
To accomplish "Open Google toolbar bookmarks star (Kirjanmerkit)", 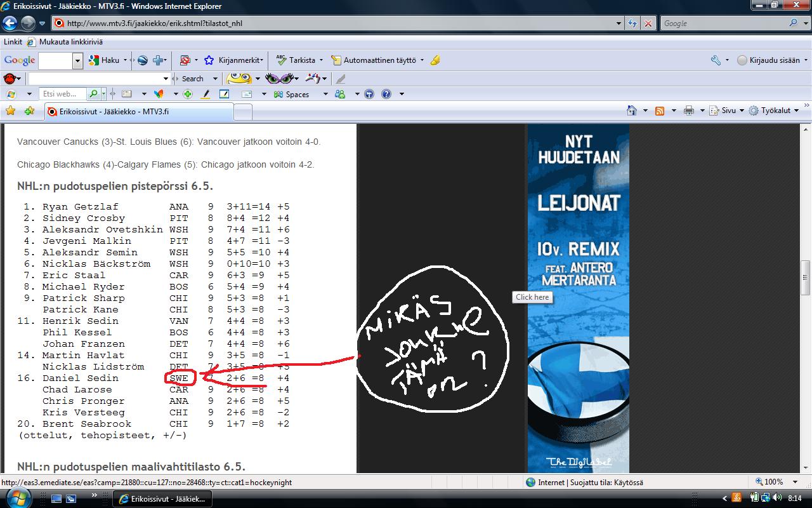I will [209, 60].
